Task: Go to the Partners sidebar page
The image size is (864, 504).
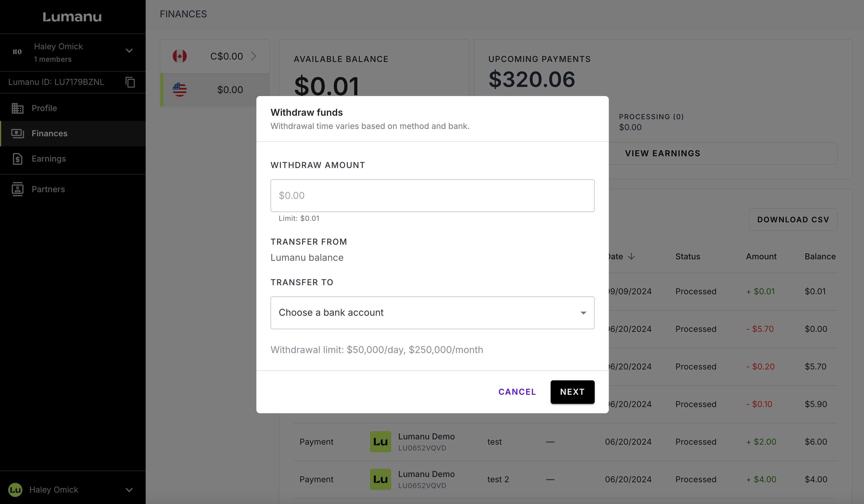Action: (48, 189)
